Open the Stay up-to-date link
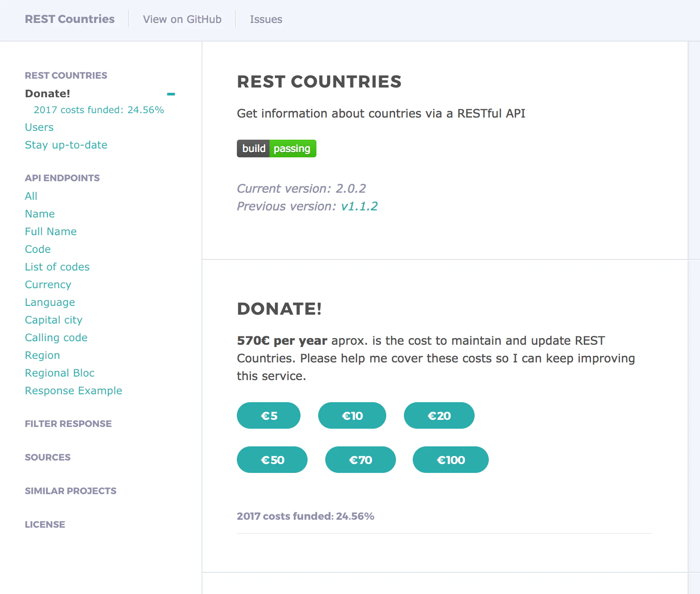This screenshot has width=700, height=594. pos(66,145)
